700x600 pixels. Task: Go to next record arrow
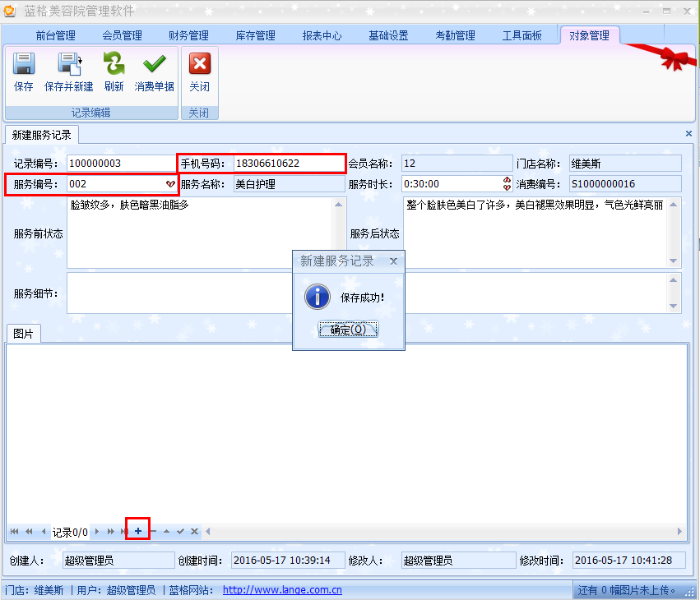(97, 531)
